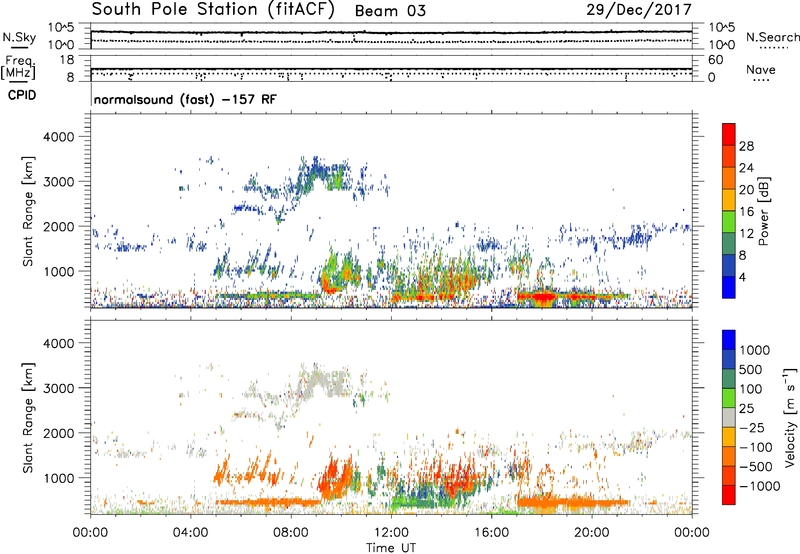
Task: Select the '60' Nave axis tick
Action: click(x=715, y=60)
